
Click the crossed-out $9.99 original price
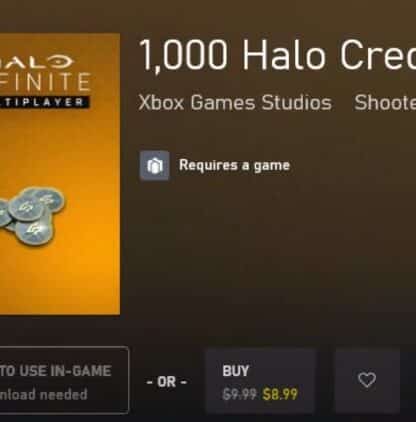coord(239,394)
